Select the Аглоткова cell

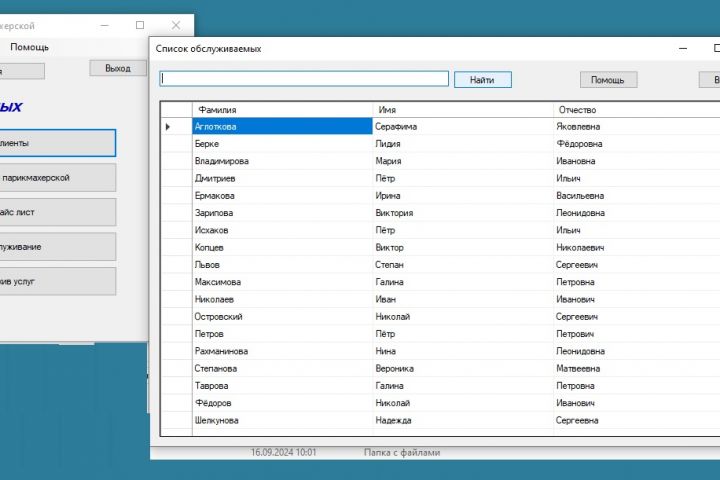tap(282, 126)
